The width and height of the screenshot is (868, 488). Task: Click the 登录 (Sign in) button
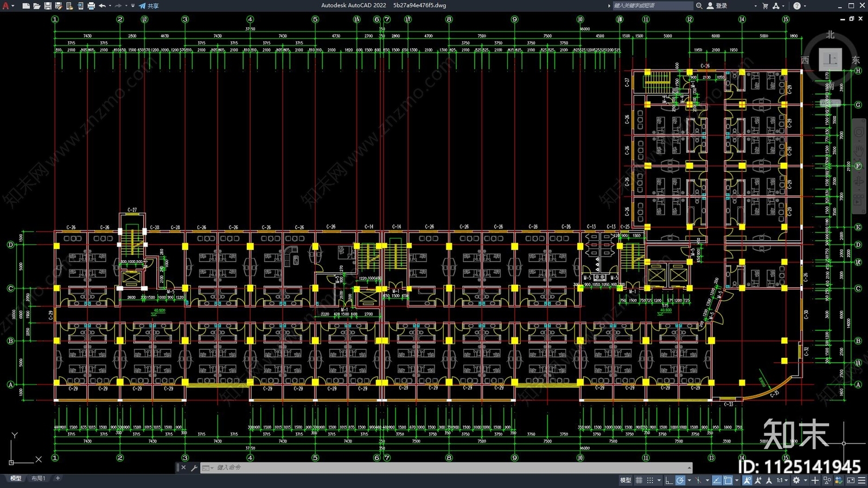pos(717,5)
